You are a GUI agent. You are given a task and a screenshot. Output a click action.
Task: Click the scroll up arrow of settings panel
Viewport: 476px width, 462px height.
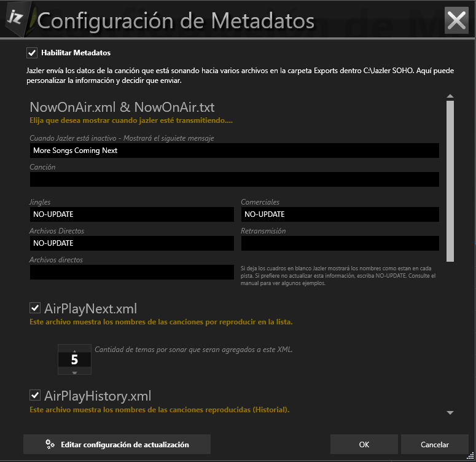pyautogui.click(x=450, y=96)
